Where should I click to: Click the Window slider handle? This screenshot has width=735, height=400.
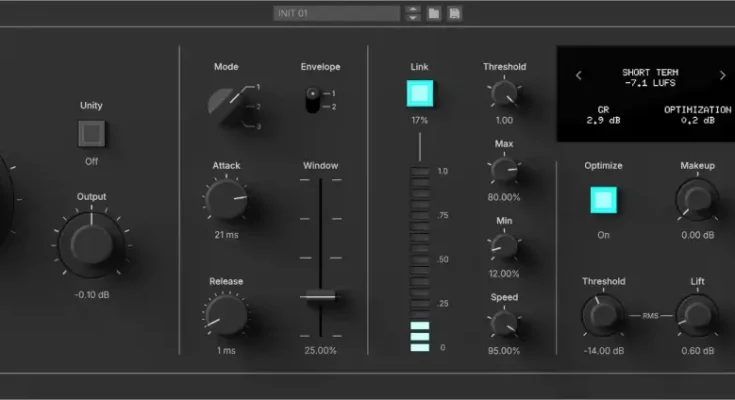pyautogui.click(x=320, y=296)
